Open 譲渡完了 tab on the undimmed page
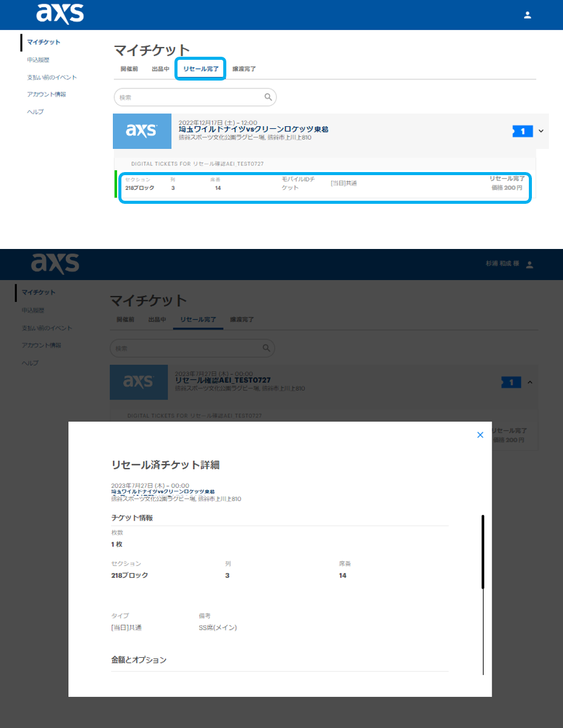The width and height of the screenshot is (563, 728). [244, 69]
